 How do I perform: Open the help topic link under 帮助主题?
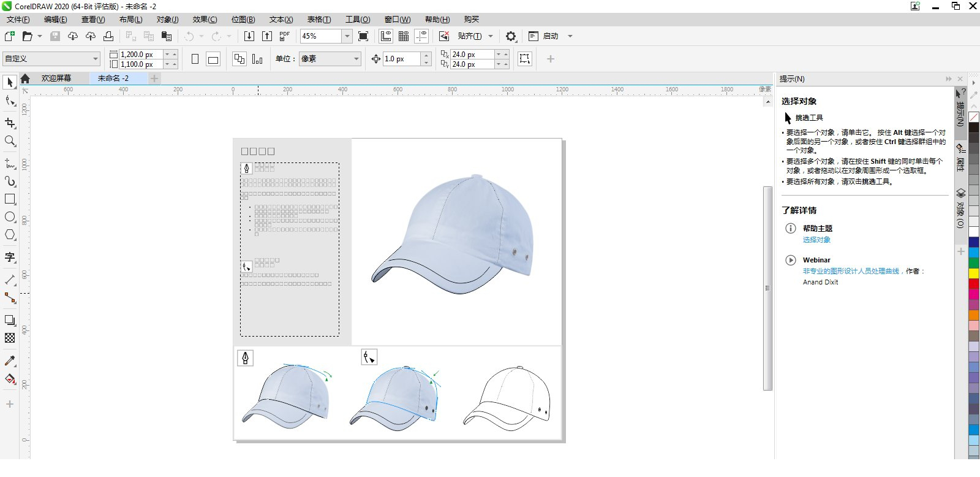[x=817, y=240]
